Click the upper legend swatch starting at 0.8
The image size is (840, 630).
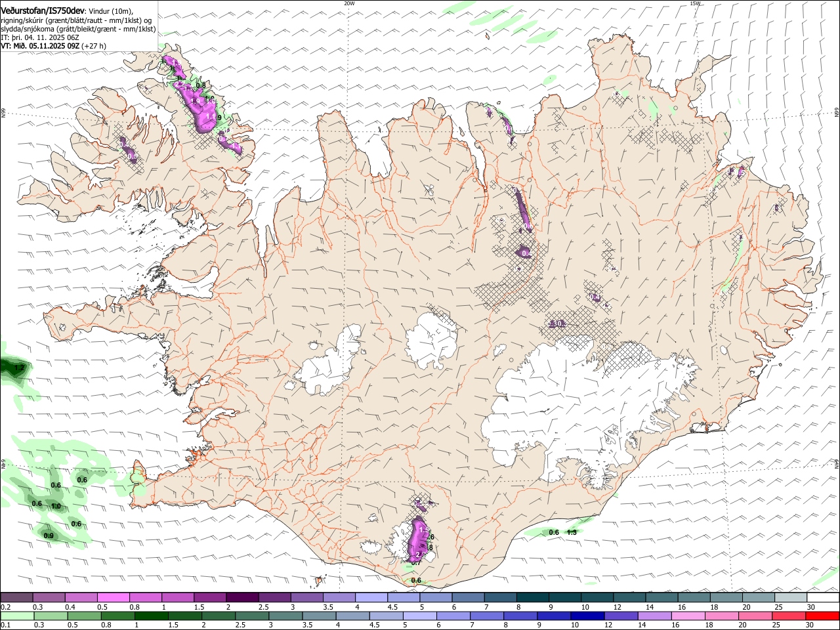pyautogui.click(x=146, y=597)
